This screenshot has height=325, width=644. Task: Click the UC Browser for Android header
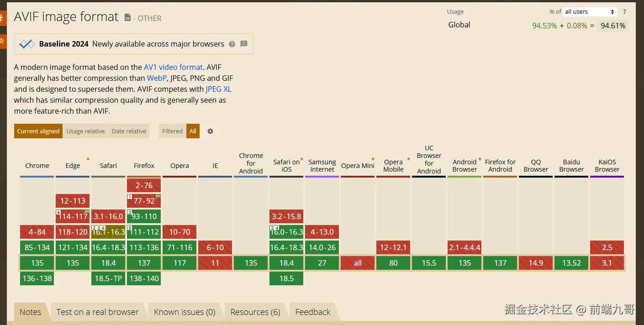point(429,160)
